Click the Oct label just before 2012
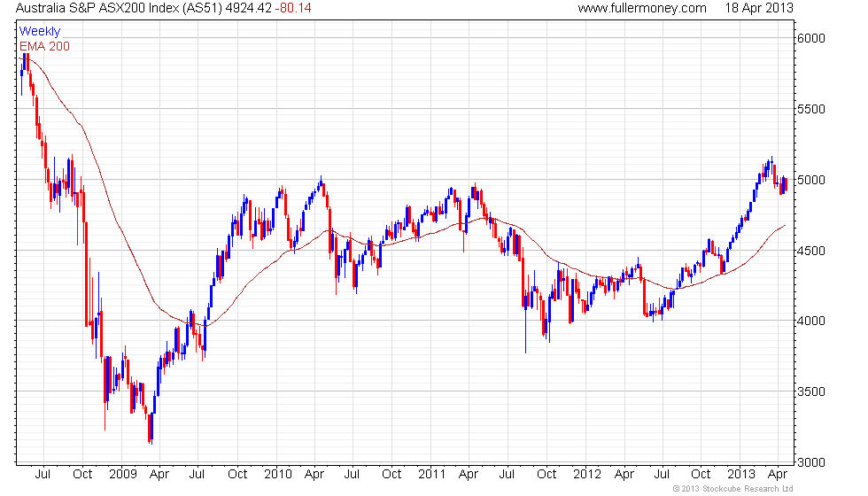The width and height of the screenshot is (868, 496). 546,474
